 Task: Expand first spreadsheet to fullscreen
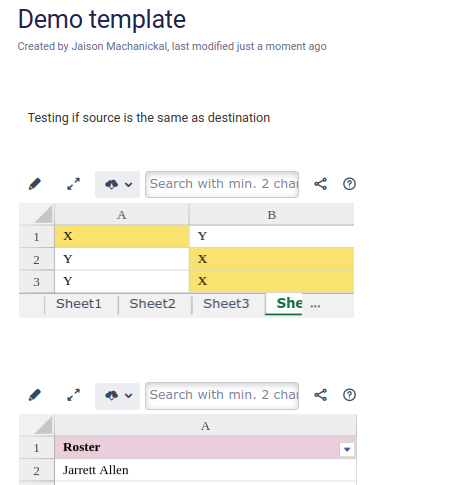pyautogui.click(x=73, y=184)
